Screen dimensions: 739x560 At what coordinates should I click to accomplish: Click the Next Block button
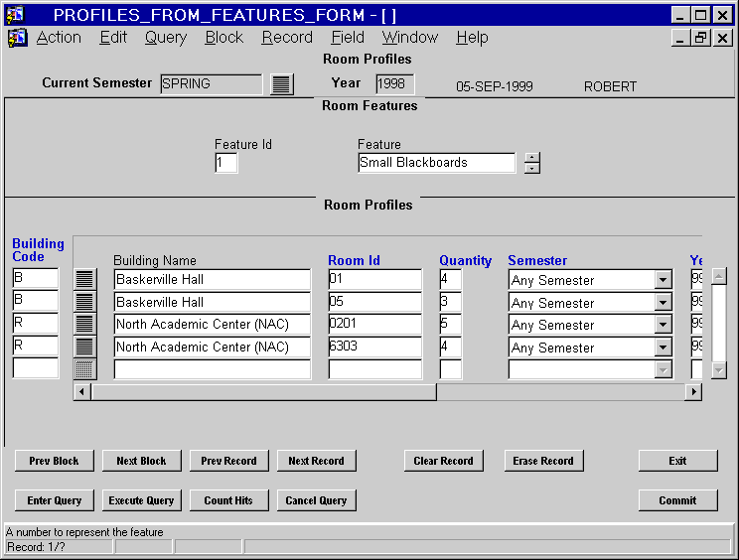(x=141, y=461)
